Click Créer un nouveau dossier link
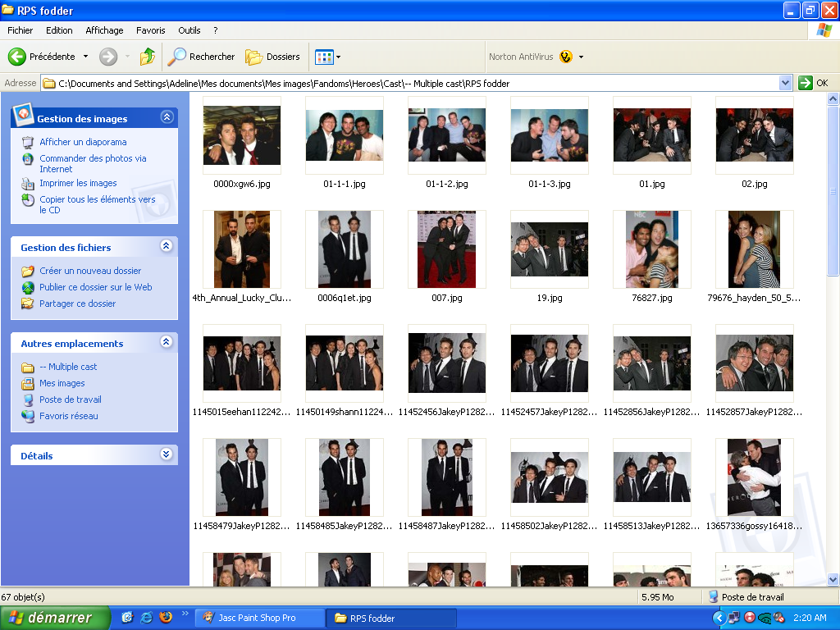Image resolution: width=840 pixels, height=630 pixels. click(90, 271)
